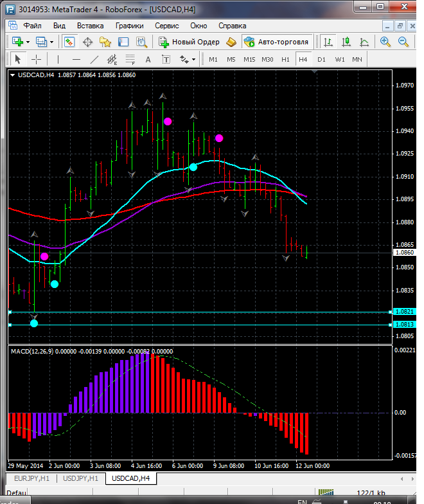Switch to the EURJPY,H1 chart tab
This screenshot has width=424, height=504.
(30, 478)
